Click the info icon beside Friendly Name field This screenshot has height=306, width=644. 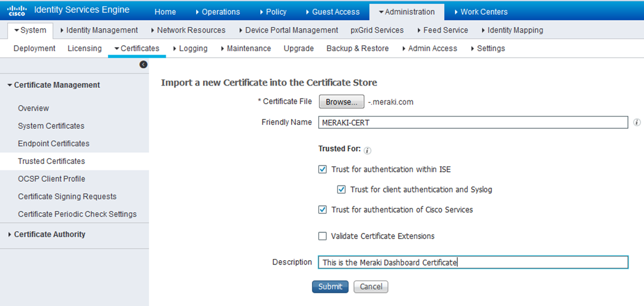coord(637,122)
